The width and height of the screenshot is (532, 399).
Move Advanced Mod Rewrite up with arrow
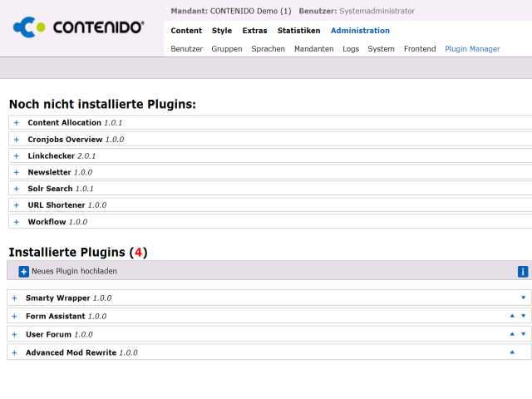pos(512,352)
